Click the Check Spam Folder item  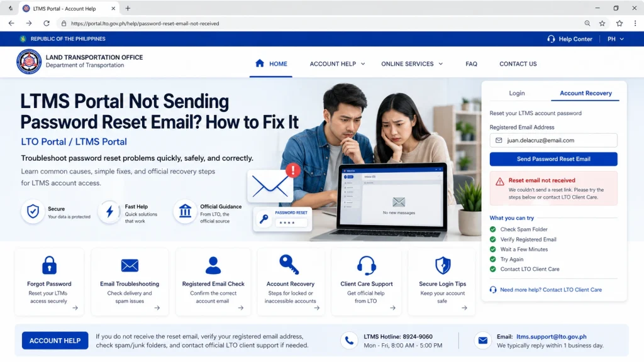click(x=524, y=229)
